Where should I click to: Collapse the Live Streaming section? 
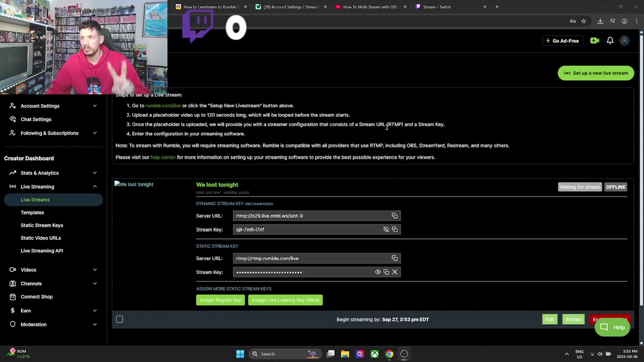point(53,187)
